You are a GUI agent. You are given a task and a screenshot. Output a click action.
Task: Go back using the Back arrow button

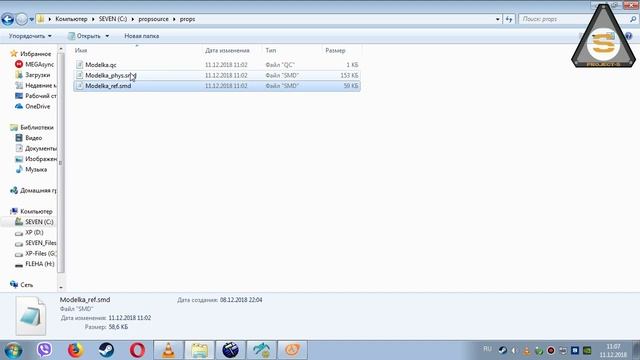tap(8, 19)
